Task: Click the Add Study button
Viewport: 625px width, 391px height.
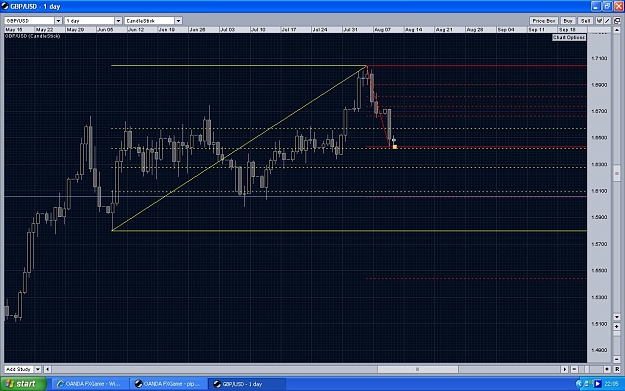Action: point(19,369)
